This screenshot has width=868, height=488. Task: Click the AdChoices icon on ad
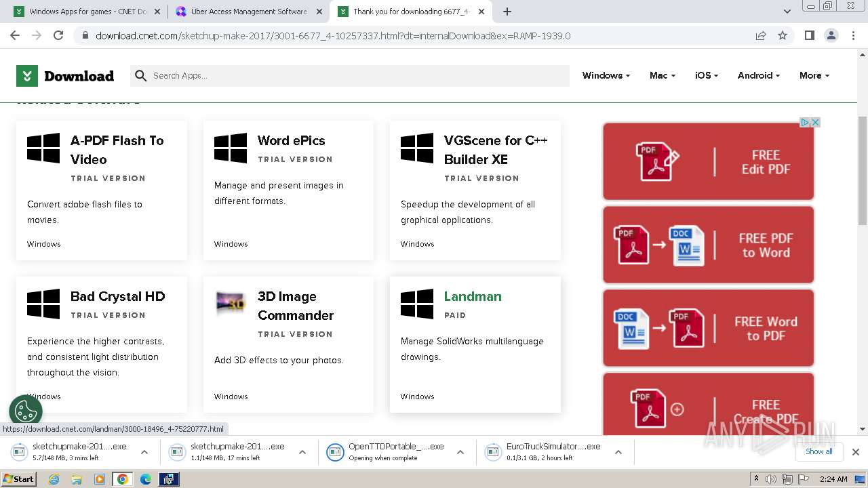pos(805,123)
